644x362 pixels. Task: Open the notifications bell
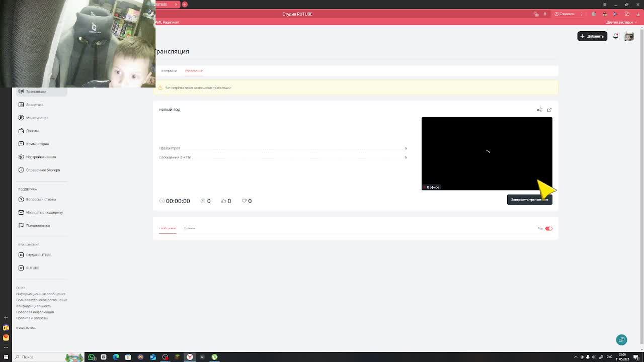615,36
